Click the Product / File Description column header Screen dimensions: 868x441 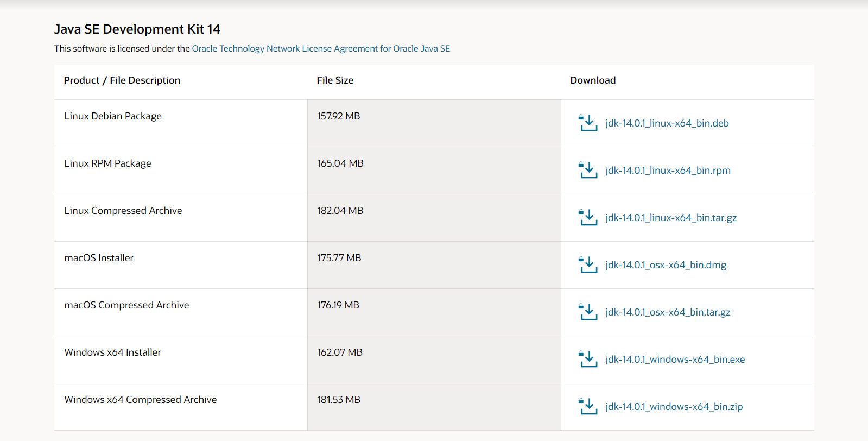tap(122, 80)
